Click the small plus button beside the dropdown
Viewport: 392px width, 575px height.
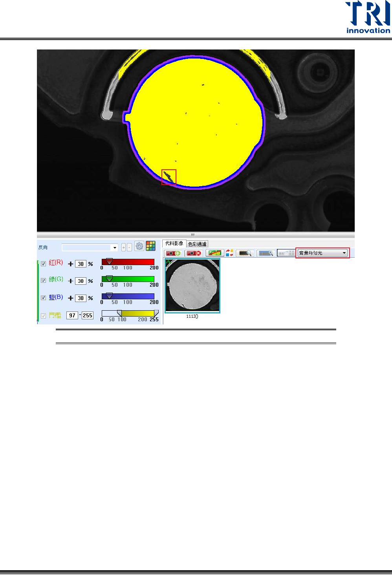(x=123, y=247)
